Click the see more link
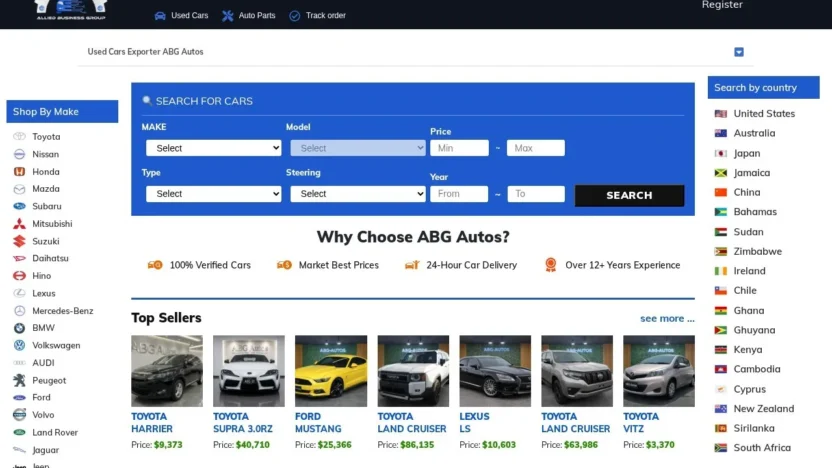Viewport: 832px width, 468px height. [667, 318]
